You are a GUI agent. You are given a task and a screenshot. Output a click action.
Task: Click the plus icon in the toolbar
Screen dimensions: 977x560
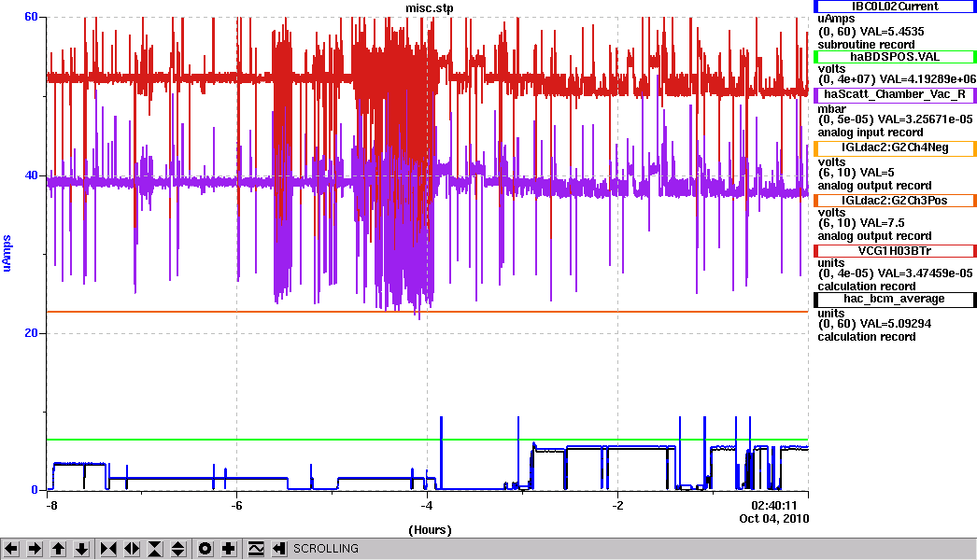pyautogui.click(x=229, y=549)
